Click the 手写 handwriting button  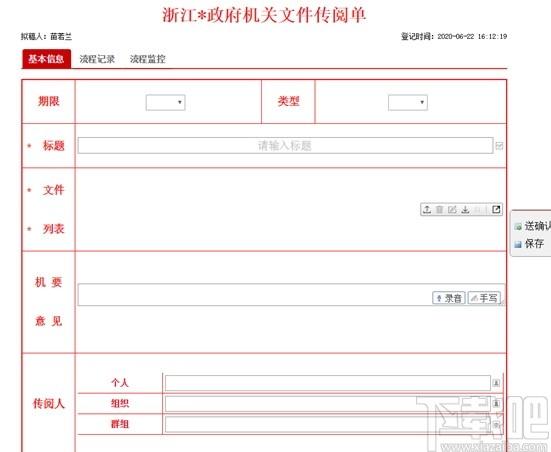[484, 298]
